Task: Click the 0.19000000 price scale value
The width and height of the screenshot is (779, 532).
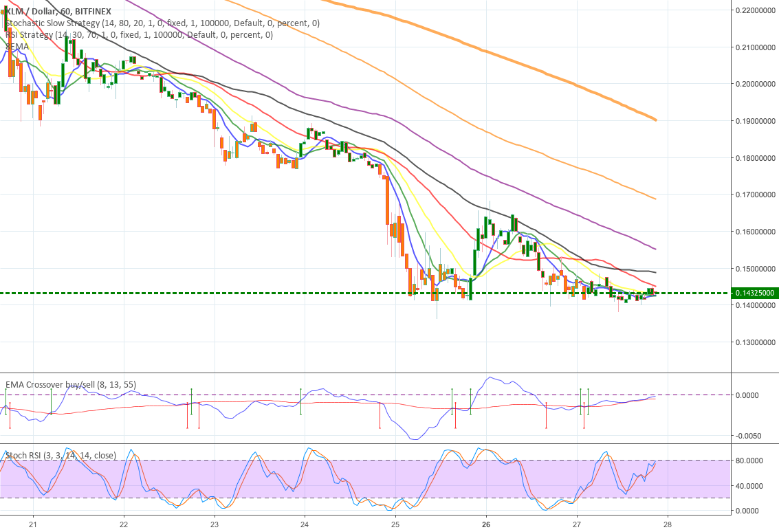Action: (754, 120)
